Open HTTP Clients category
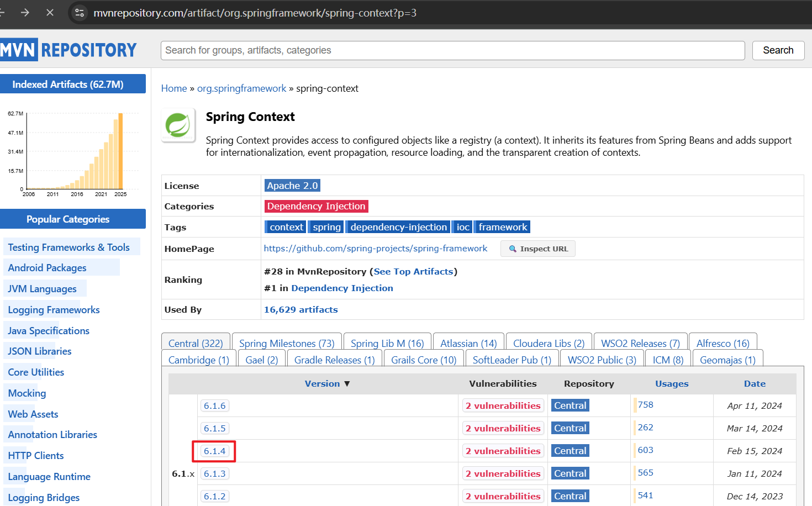The image size is (812, 506). (x=36, y=456)
